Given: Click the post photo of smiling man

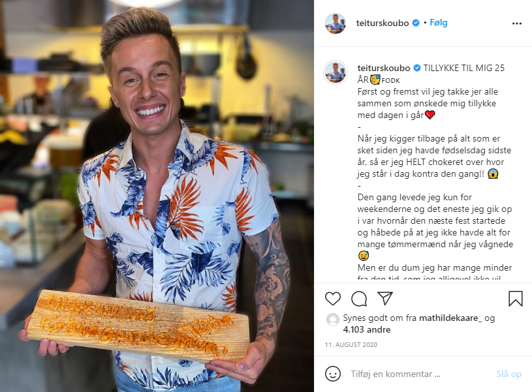Looking at the screenshot, I should 157,196.
